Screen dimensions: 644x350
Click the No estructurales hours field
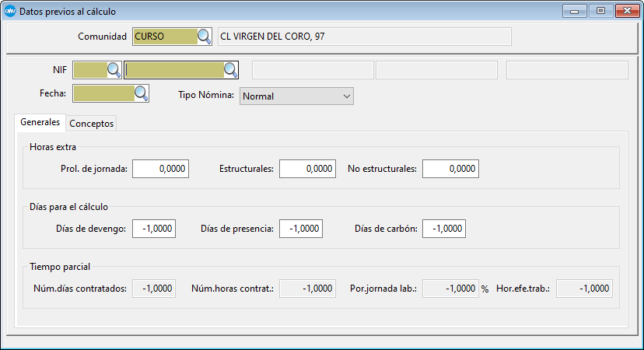[450, 169]
